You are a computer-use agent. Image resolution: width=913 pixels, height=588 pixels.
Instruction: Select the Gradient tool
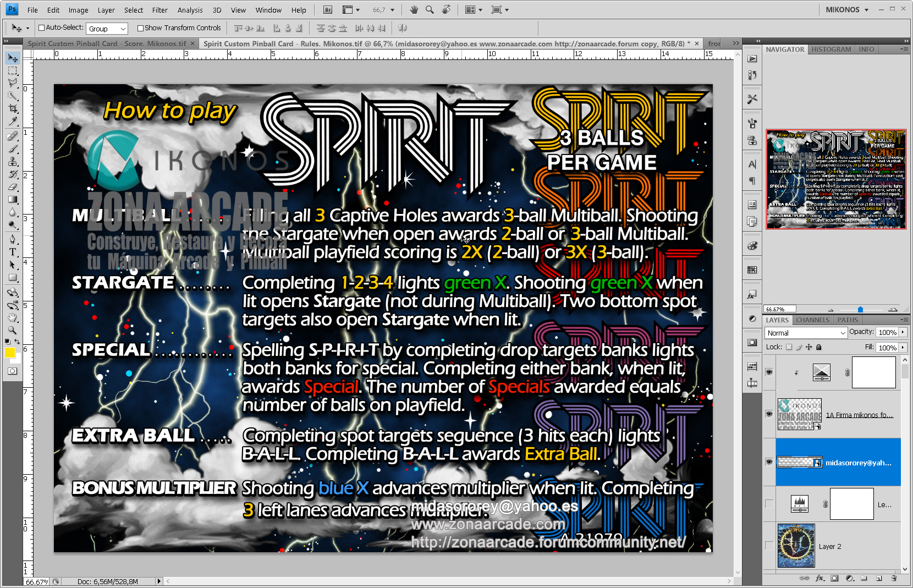(12, 199)
